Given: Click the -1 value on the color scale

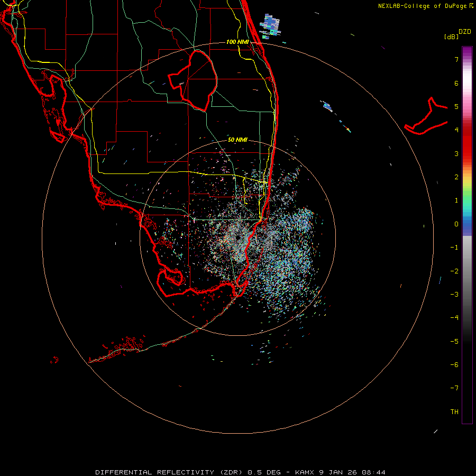Looking at the screenshot, I should click(x=454, y=248).
